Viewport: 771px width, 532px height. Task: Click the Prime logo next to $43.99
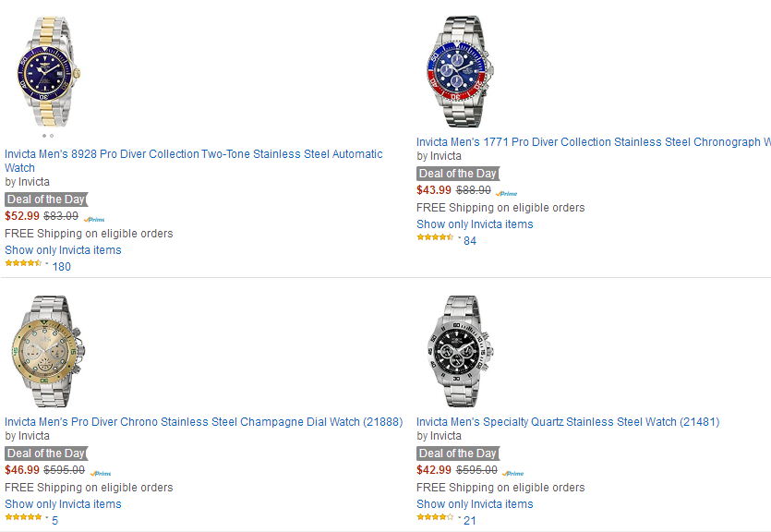click(507, 193)
